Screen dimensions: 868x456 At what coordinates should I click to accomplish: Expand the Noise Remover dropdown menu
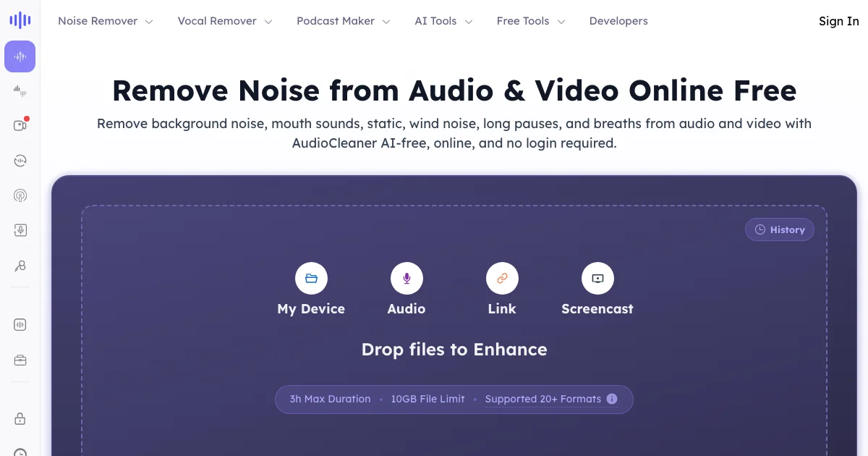point(106,21)
